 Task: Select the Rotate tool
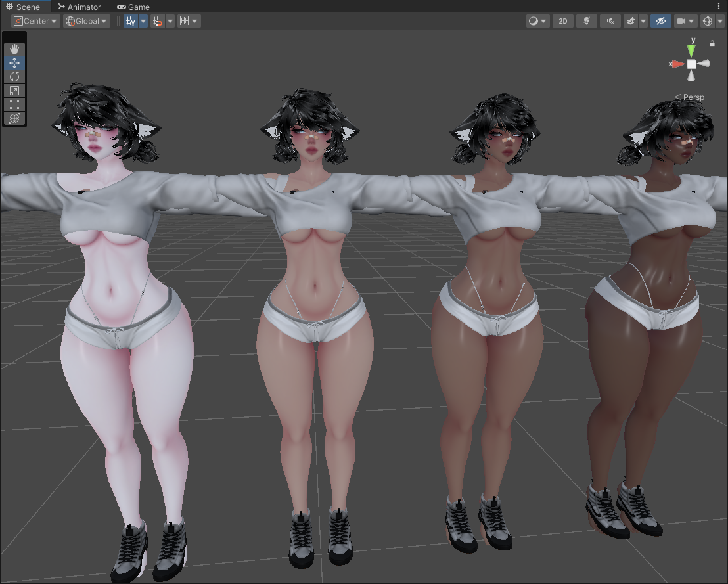coord(14,77)
